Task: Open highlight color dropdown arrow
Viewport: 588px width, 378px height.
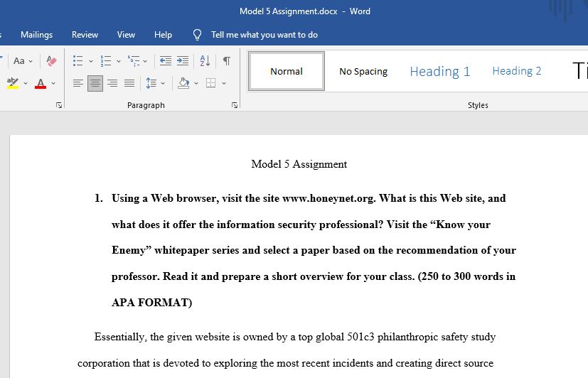Action: (26, 84)
